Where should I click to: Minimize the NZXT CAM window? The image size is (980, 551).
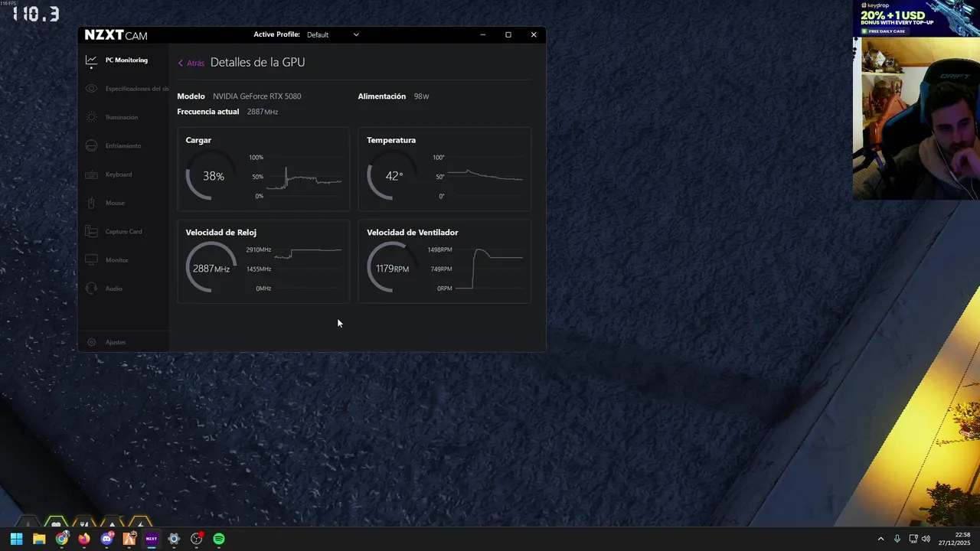[x=482, y=34]
